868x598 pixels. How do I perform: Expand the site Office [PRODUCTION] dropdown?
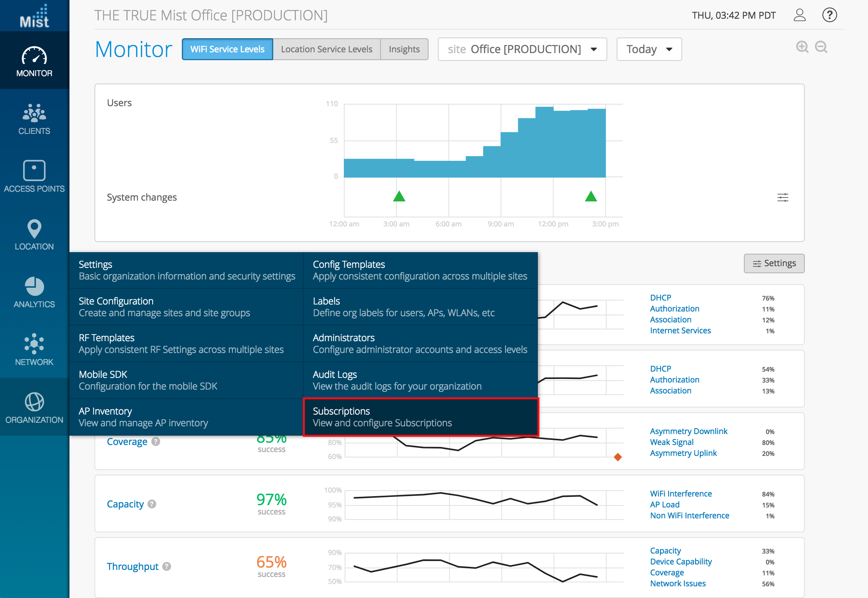pyautogui.click(x=522, y=49)
